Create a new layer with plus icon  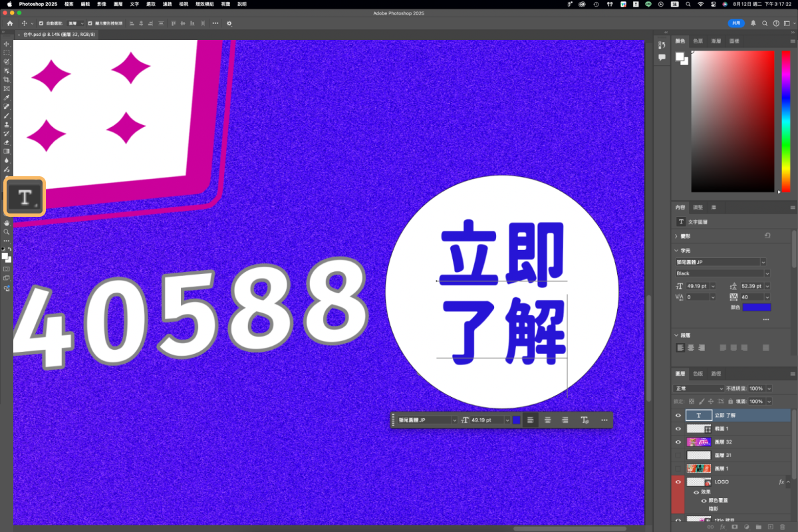pos(769,526)
